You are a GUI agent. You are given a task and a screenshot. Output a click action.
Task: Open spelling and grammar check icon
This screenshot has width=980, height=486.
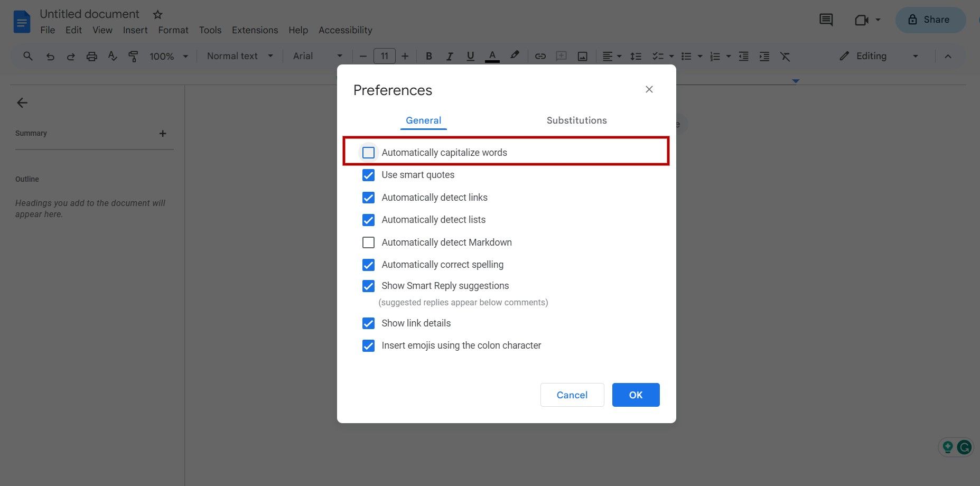point(113,56)
